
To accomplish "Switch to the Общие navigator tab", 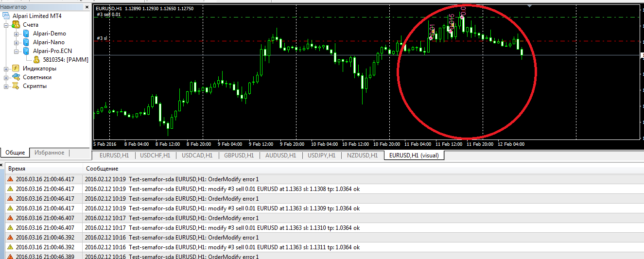I will tap(15, 153).
